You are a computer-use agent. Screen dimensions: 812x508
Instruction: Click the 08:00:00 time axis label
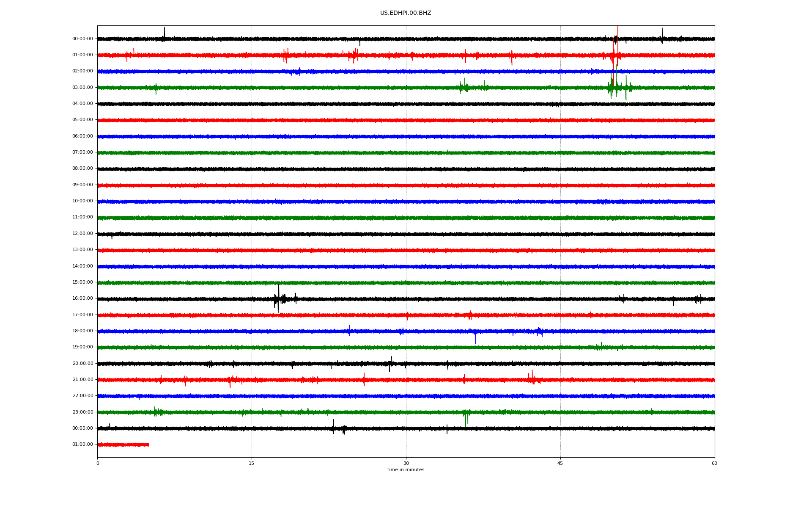pyautogui.click(x=82, y=168)
